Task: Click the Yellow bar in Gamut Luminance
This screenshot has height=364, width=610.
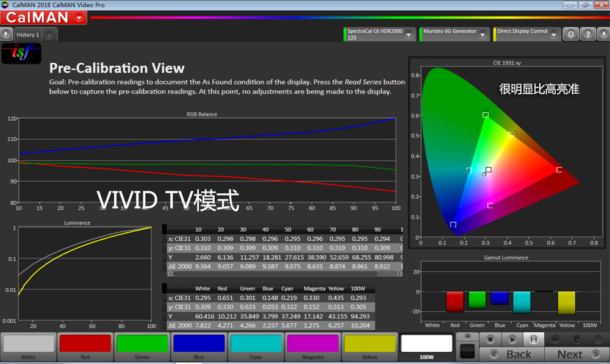Action: pos(567,302)
